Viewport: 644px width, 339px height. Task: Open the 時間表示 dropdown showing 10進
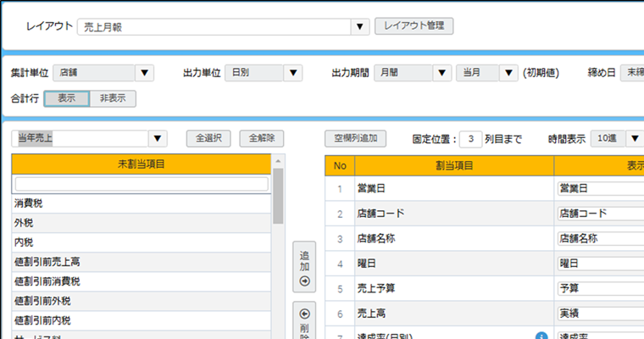point(618,138)
